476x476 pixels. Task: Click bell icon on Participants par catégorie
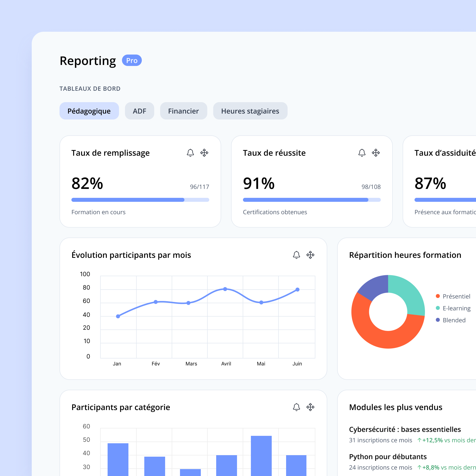[296, 407]
